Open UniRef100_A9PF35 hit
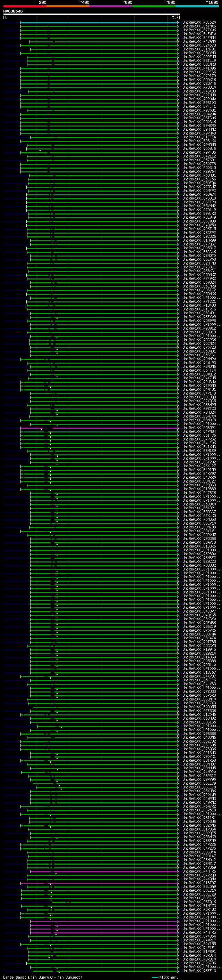 coord(199,153)
